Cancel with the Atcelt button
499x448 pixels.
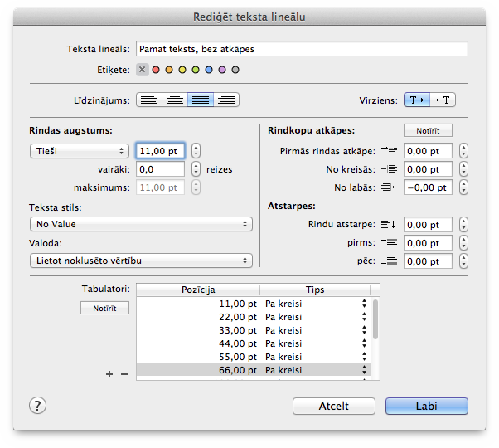(334, 406)
